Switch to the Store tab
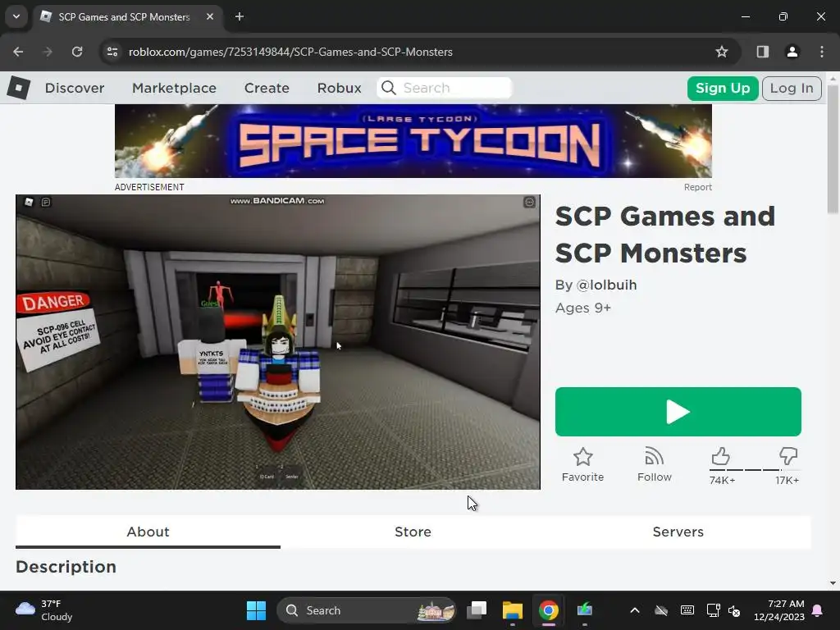This screenshot has width=840, height=630. [413, 532]
